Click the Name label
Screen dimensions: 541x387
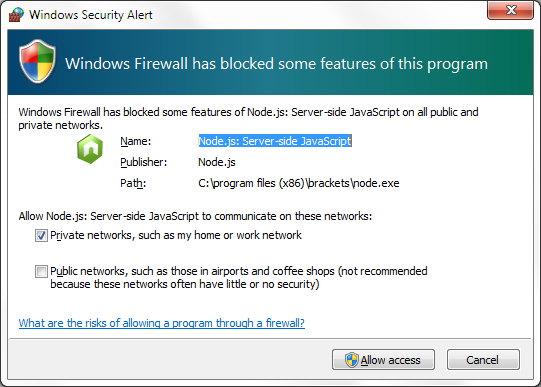pos(136,141)
